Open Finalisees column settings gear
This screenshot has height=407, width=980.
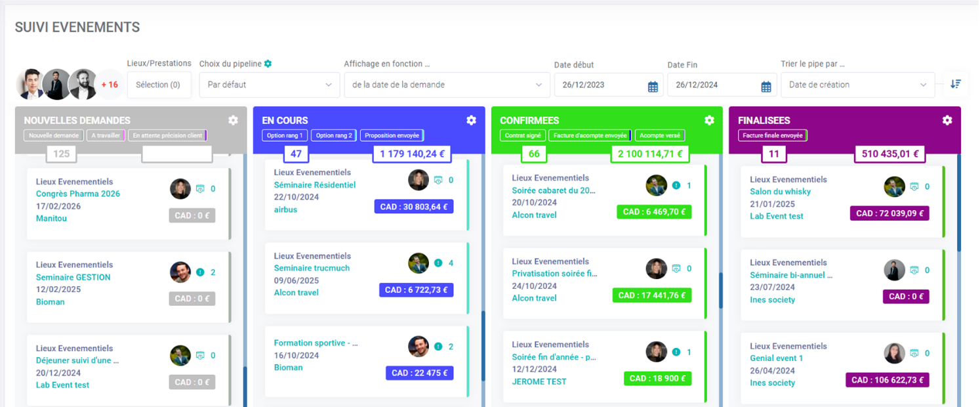pyautogui.click(x=947, y=121)
